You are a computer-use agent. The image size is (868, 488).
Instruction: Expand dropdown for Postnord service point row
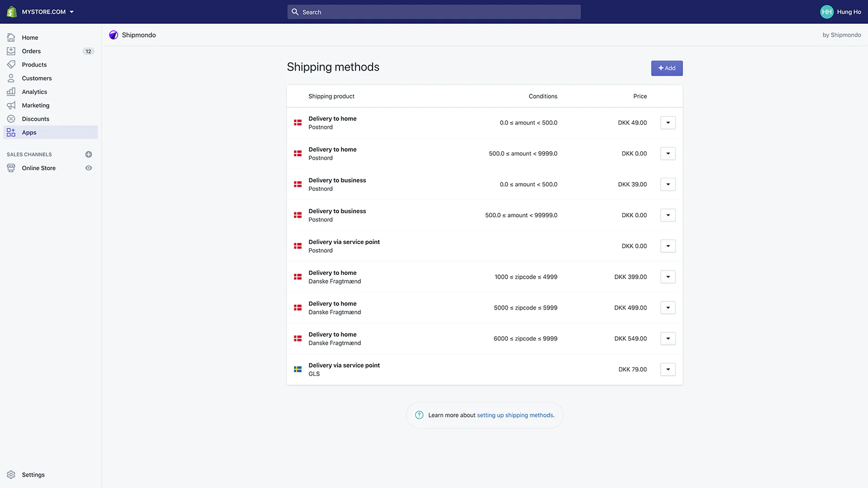[668, 246]
